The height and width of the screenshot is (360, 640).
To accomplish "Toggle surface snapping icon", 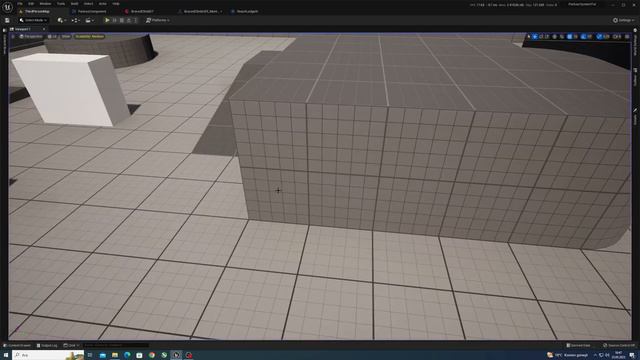I will [562, 37].
